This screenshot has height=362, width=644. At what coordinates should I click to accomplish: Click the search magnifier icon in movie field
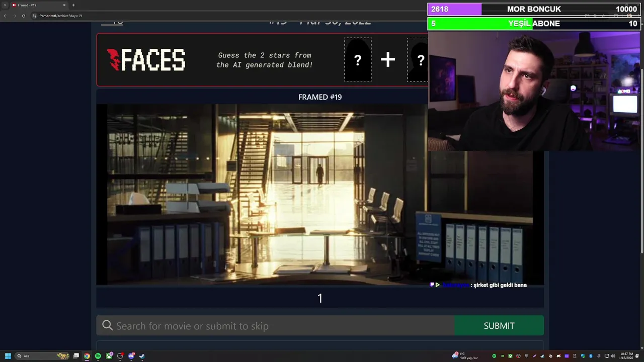pos(107,326)
